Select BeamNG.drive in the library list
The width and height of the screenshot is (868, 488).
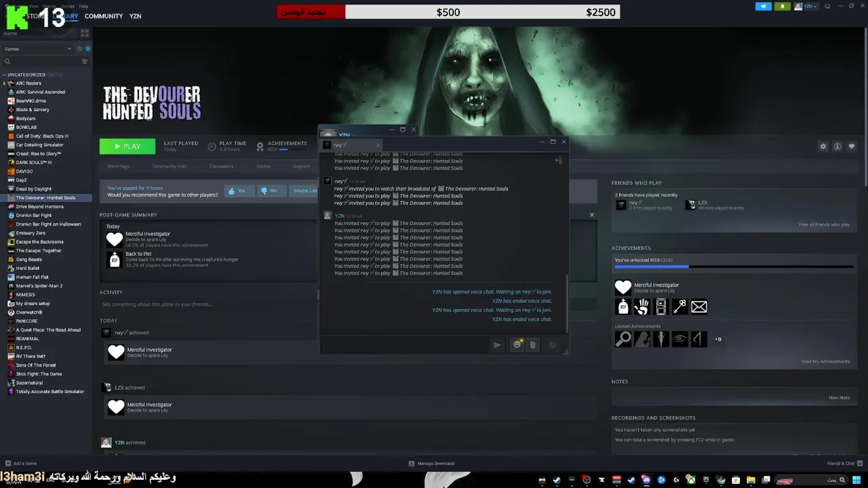(x=31, y=101)
